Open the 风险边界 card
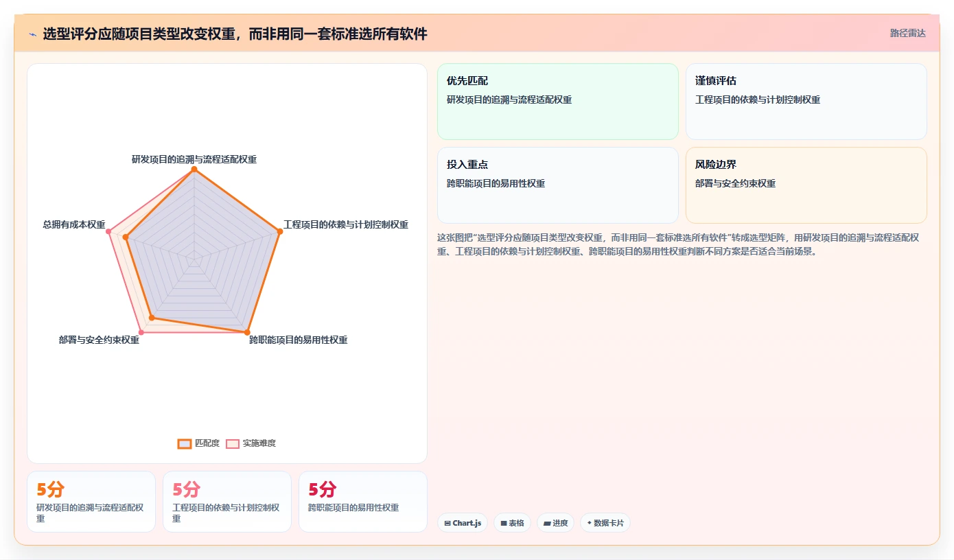Screen dimensions: 954x560 click(x=806, y=185)
